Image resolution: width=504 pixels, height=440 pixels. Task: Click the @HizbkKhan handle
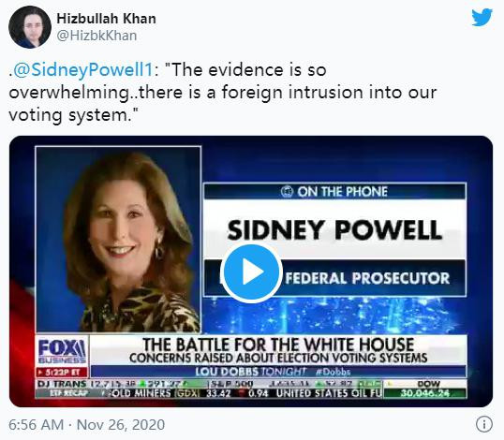[96, 36]
